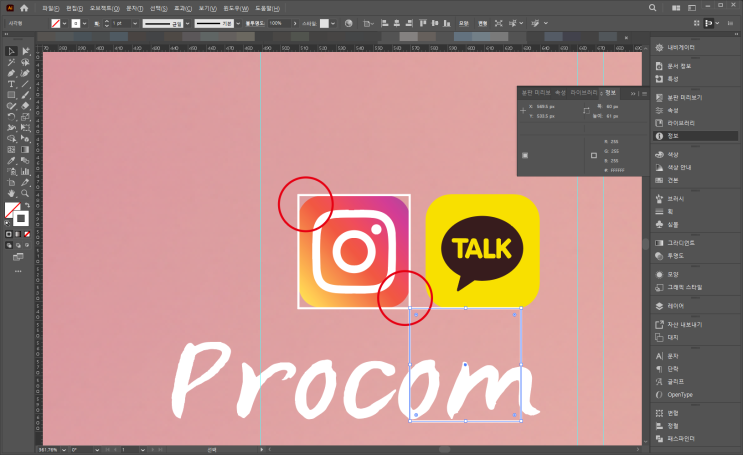Open variable width profile dropdown (균일)

click(x=188, y=23)
